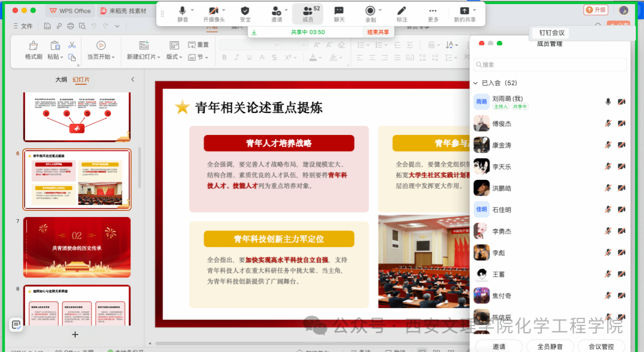Turn on camera in meeting toolbar
This screenshot has height=352, width=644.
(214, 14)
